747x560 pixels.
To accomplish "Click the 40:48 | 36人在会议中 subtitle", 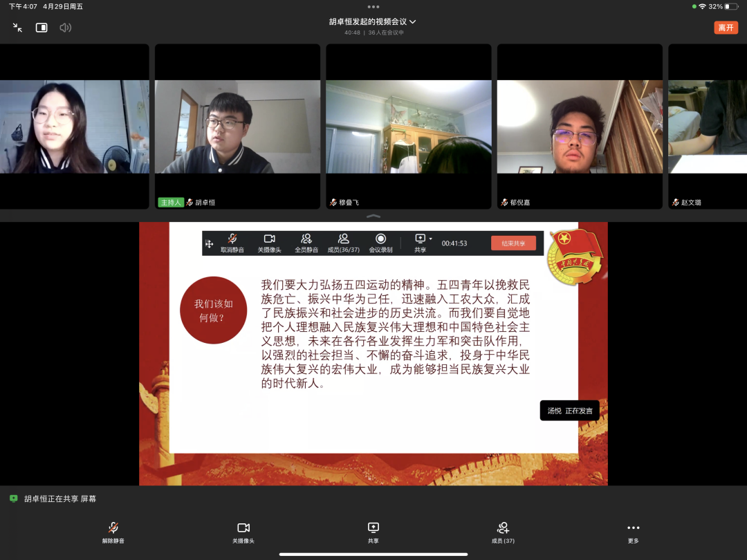I will [x=374, y=33].
